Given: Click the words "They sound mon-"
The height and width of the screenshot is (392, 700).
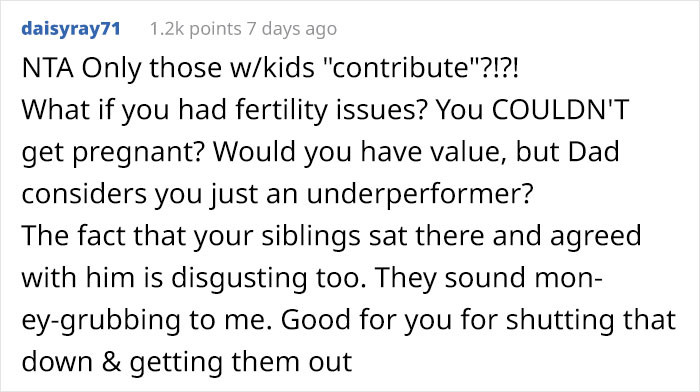Looking at the screenshot, I should [489, 279].
